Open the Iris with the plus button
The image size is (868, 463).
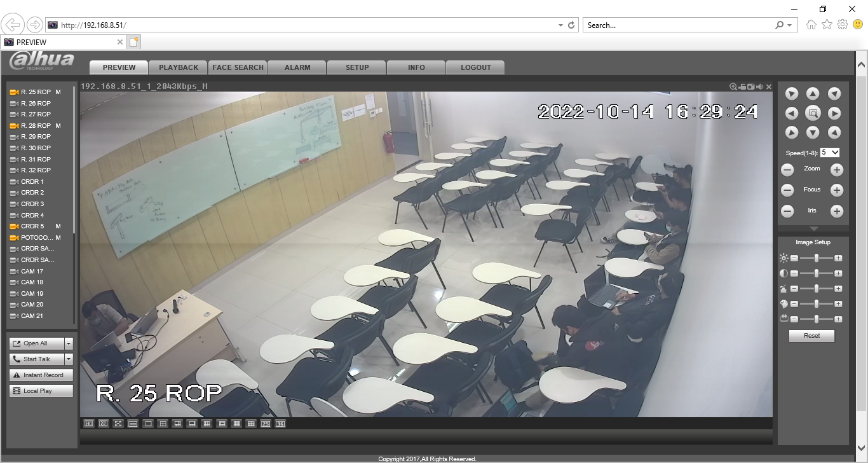click(837, 211)
